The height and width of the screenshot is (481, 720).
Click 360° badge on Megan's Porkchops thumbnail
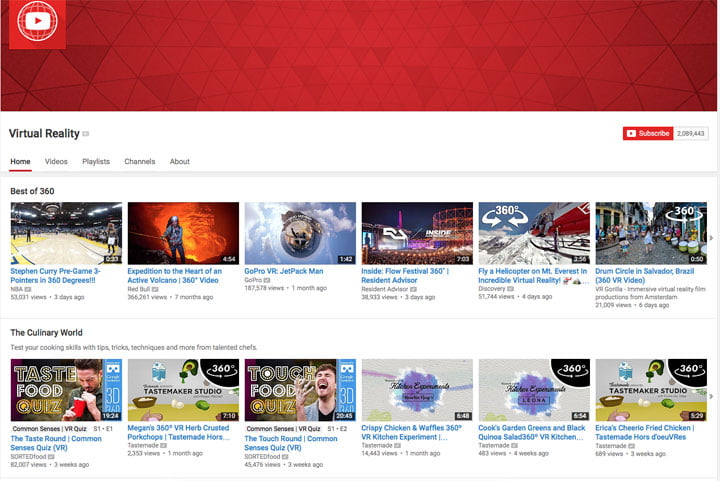pyautogui.click(x=221, y=371)
